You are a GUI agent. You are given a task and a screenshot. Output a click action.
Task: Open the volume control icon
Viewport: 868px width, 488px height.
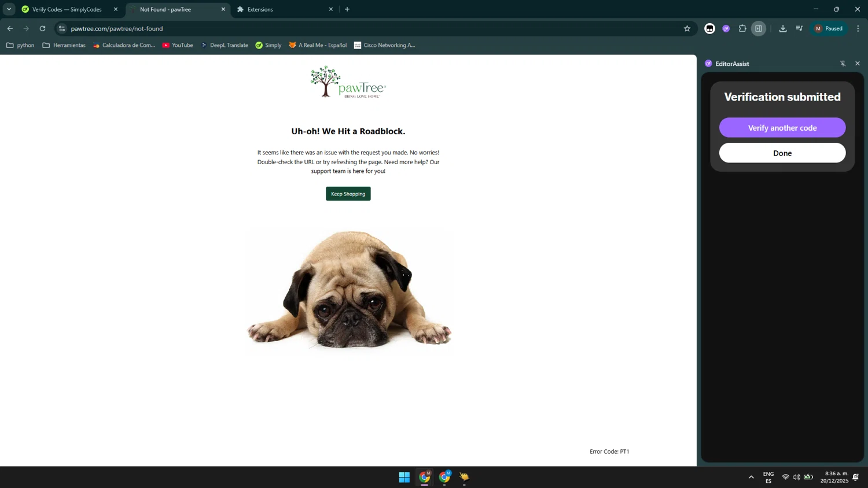click(x=796, y=477)
